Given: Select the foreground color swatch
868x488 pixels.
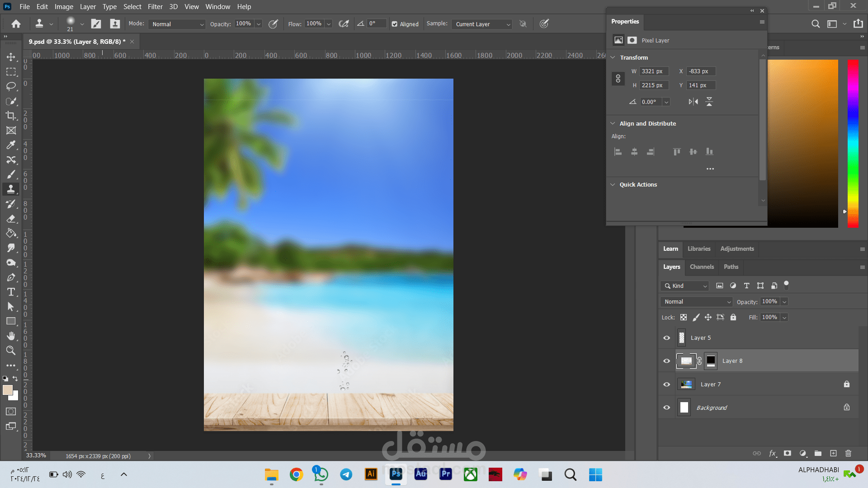Looking at the screenshot, I should coord(8,390).
